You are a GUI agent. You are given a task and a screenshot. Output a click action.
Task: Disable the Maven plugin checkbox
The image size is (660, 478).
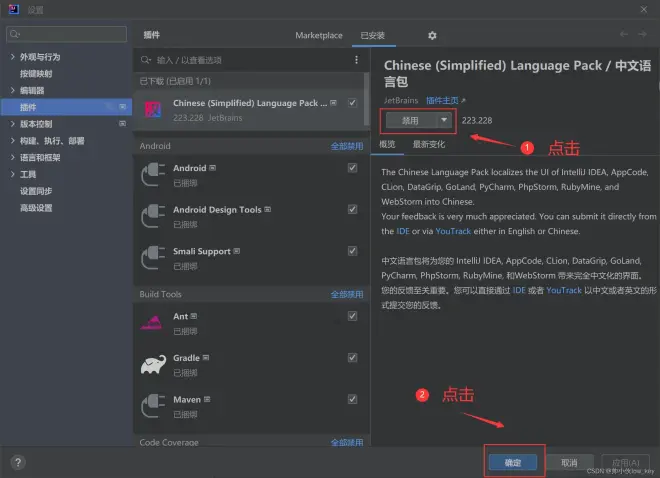pyautogui.click(x=352, y=399)
